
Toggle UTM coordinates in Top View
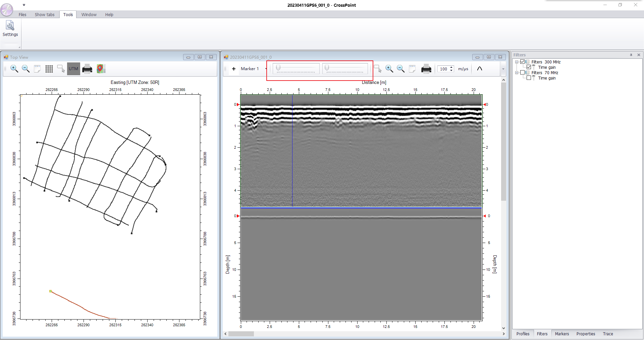pyautogui.click(x=73, y=69)
